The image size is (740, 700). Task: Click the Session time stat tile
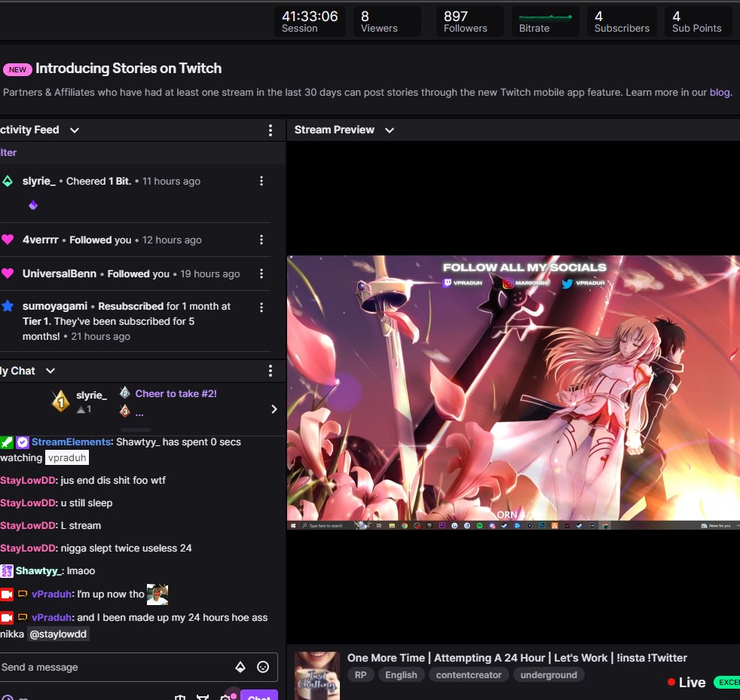pos(310,22)
